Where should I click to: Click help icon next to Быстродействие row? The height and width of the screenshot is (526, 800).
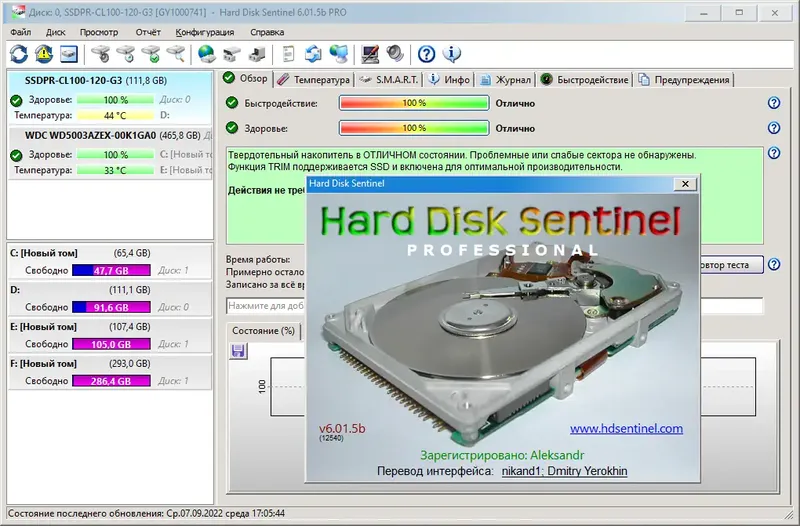pyautogui.click(x=774, y=103)
